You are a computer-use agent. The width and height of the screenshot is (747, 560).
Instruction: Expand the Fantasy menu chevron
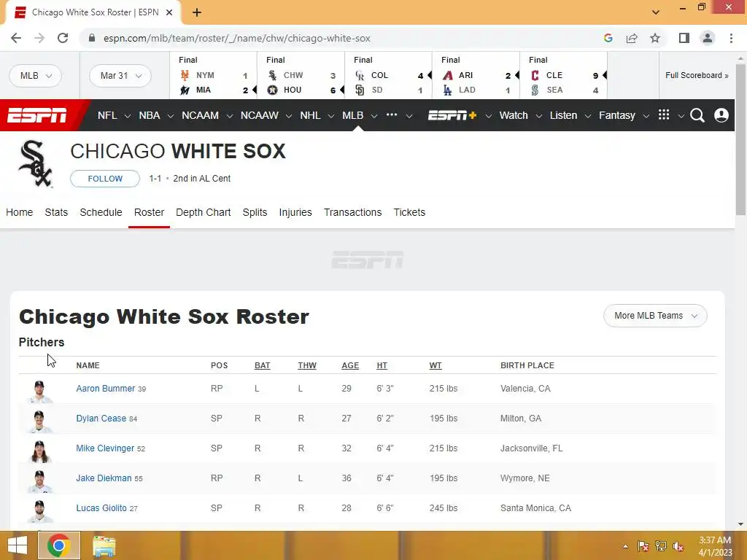pyautogui.click(x=646, y=116)
